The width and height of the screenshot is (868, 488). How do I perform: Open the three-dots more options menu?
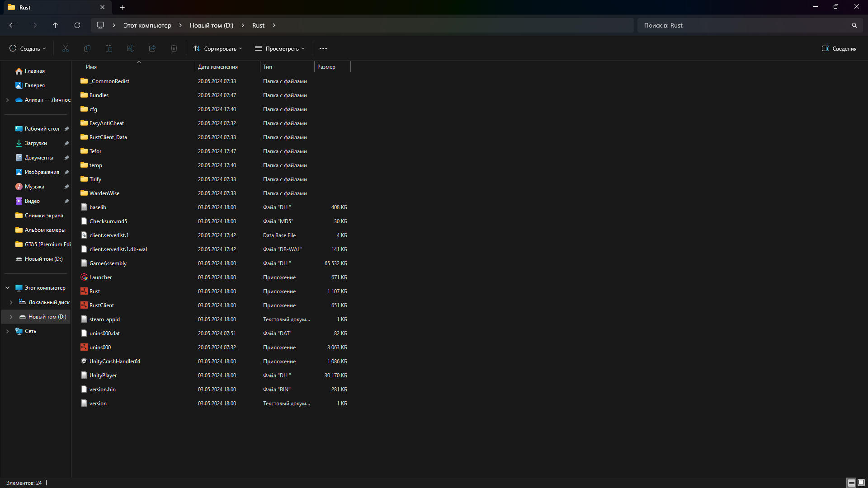323,48
